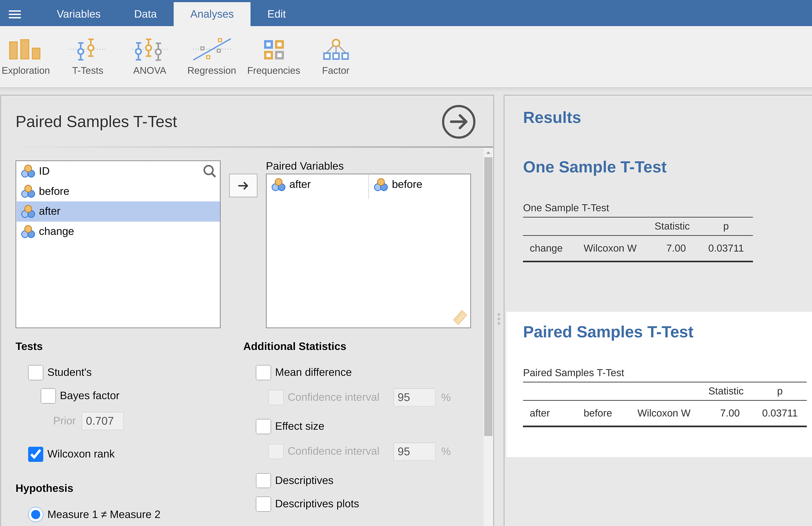Screen dimensions: 812x526
Task: Click the Effect size interval 95 field
Action: pos(414,452)
